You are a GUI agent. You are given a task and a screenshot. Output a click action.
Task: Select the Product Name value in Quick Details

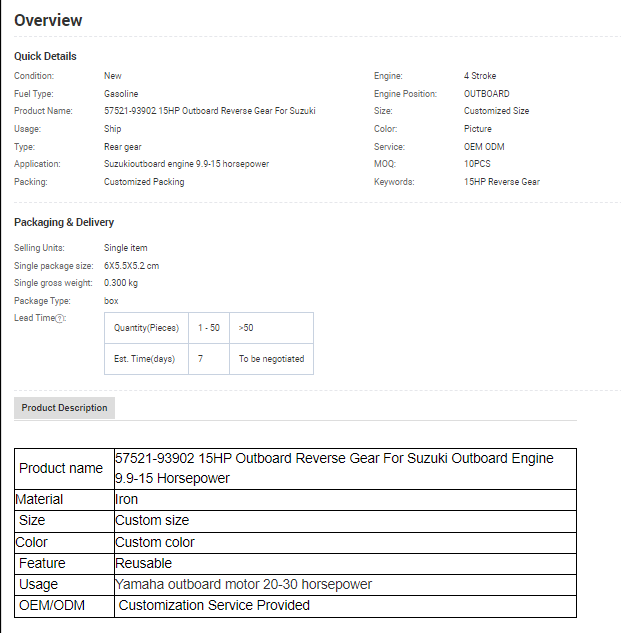point(209,111)
